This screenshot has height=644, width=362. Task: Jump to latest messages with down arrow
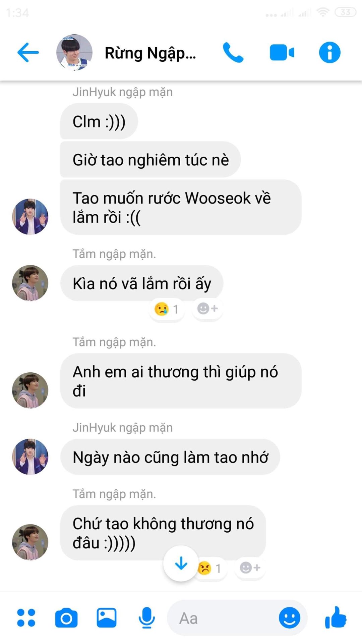[181, 563]
